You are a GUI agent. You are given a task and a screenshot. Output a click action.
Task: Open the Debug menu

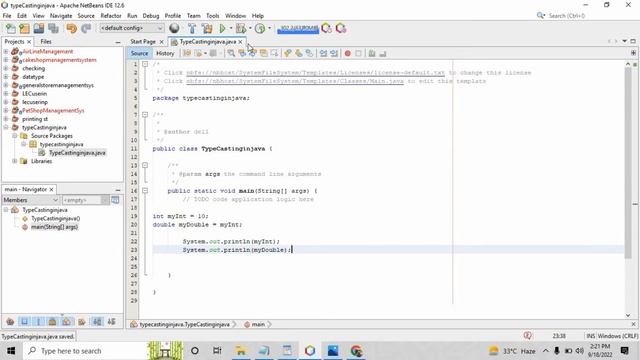pos(151,16)
